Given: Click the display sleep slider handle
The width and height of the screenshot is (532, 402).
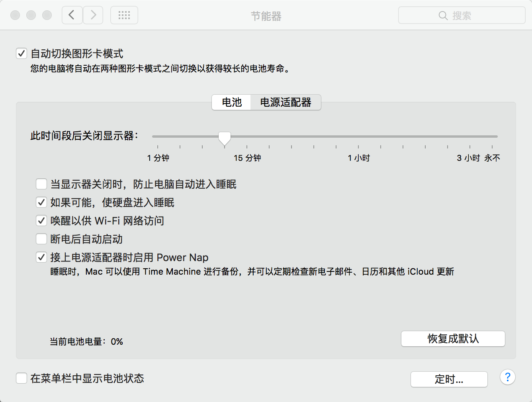Looking at the screenshot, I should (225, 138).
